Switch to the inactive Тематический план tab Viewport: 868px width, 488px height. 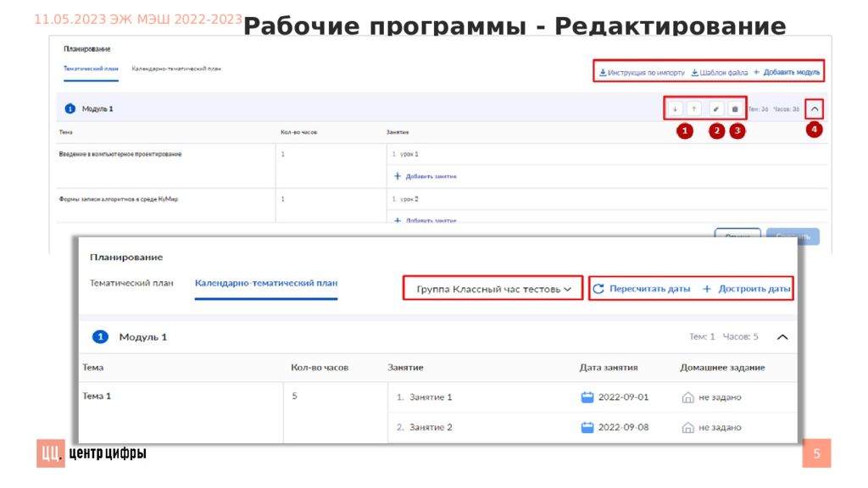click(x=131, y=283)
